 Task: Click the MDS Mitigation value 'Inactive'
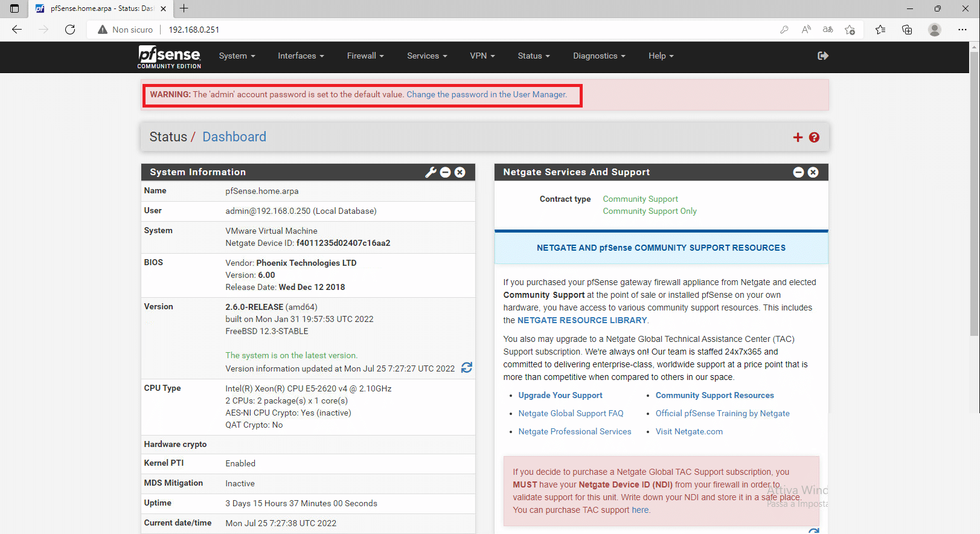(x=240, y=483)
